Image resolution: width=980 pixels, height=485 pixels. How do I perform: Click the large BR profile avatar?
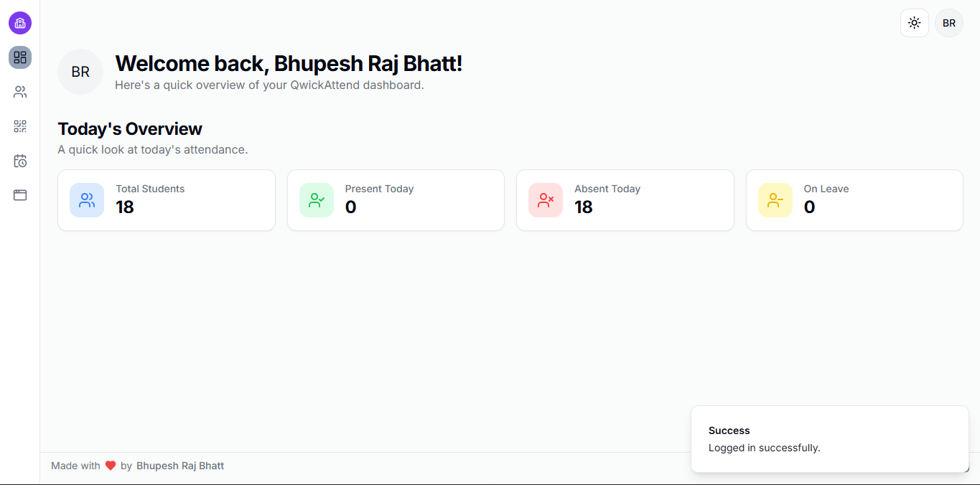pos(80,72)
